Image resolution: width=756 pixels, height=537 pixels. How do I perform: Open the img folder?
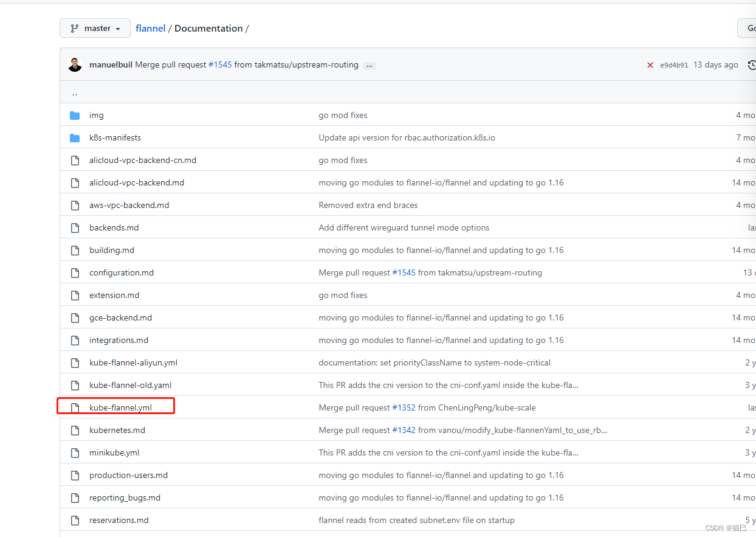pyautogui.click(x=97, y=115)
